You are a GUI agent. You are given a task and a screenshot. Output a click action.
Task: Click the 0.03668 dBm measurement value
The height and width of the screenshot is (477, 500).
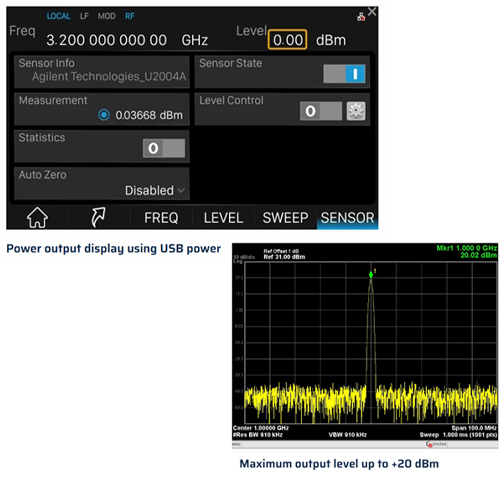click(x=149, y=115)
